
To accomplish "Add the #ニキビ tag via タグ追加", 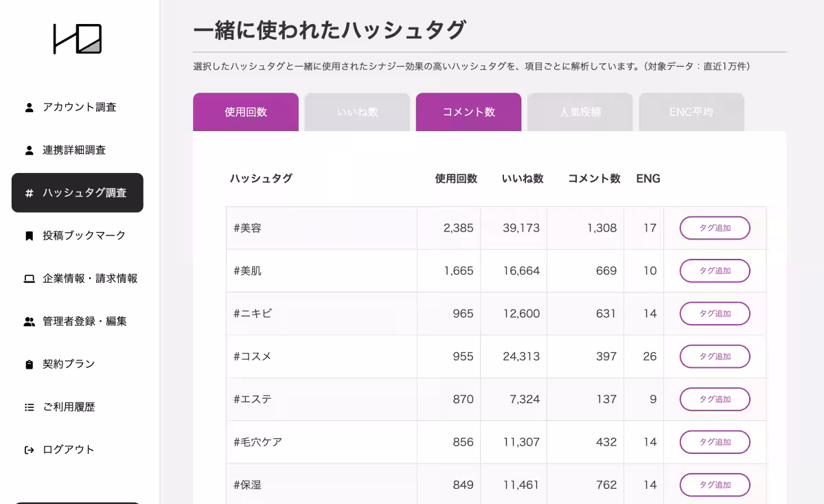I will tap(714, 314).
